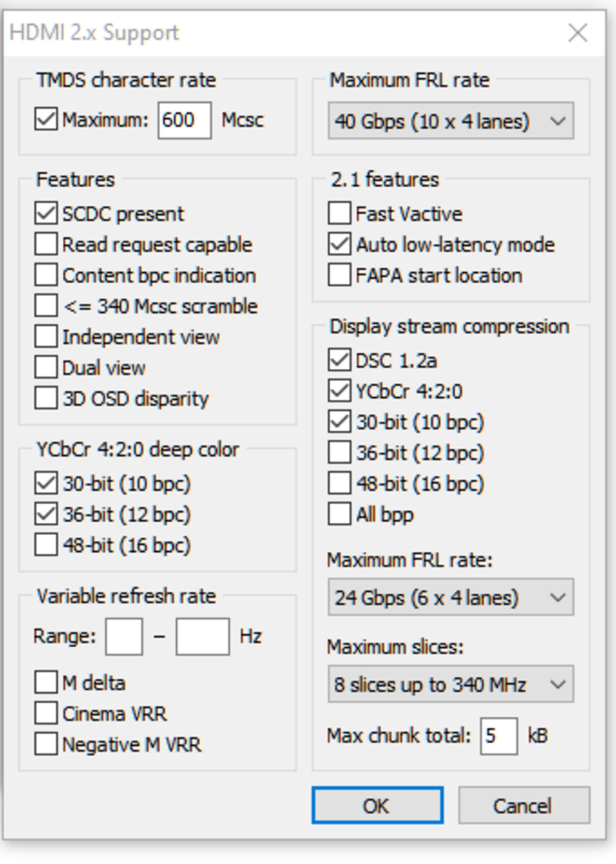Disable the SCDC present checkbox
Viewport: 616px width, 864px height.
pyautogui.click(x=46, y=214)
